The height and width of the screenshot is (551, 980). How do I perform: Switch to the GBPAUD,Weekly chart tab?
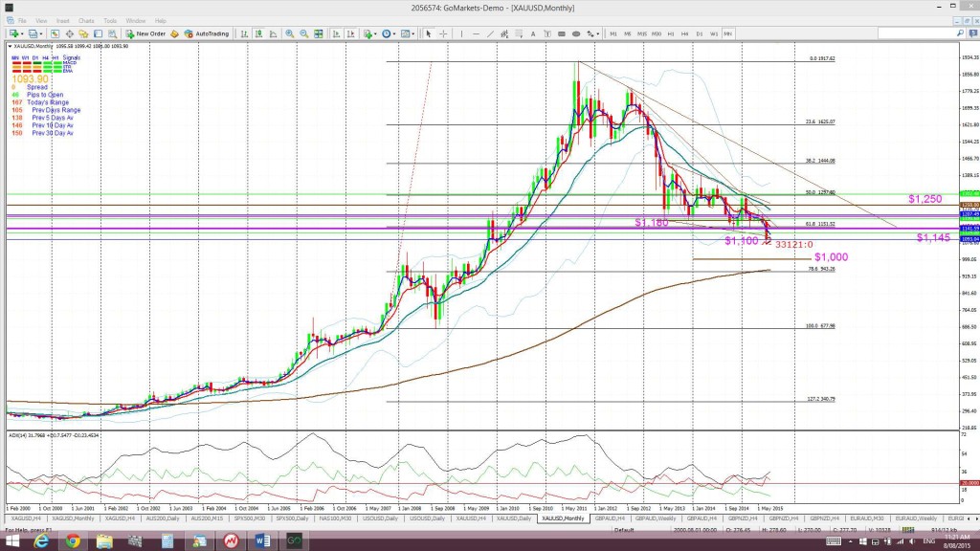click(655, 518)
